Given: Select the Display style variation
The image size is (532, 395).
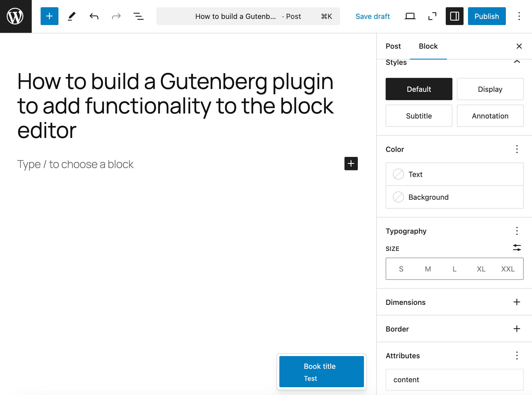Looking at the screenshot, I should pos(490,89).
